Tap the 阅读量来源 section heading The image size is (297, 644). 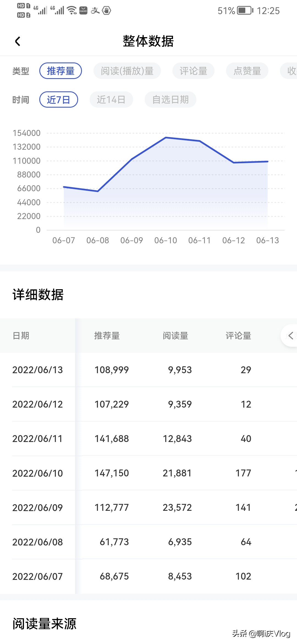click(44, 623)
